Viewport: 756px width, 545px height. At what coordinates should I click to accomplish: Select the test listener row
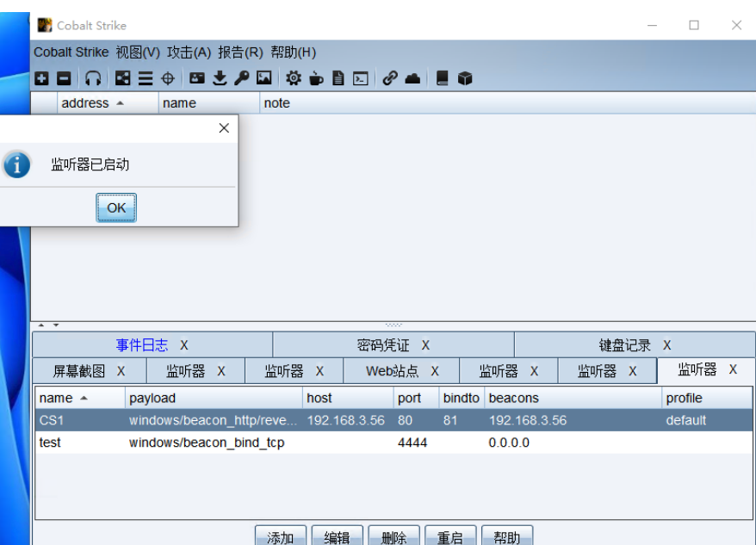coord(393,443)
